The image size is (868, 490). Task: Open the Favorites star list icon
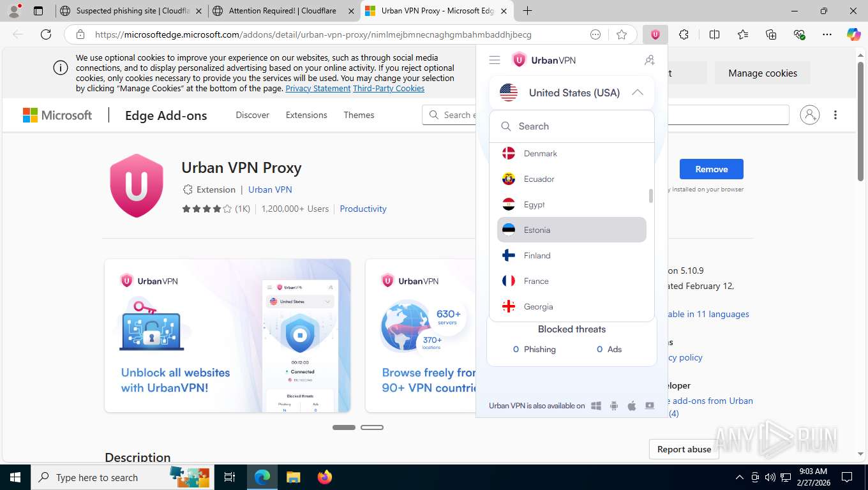[x=743, y=34]
